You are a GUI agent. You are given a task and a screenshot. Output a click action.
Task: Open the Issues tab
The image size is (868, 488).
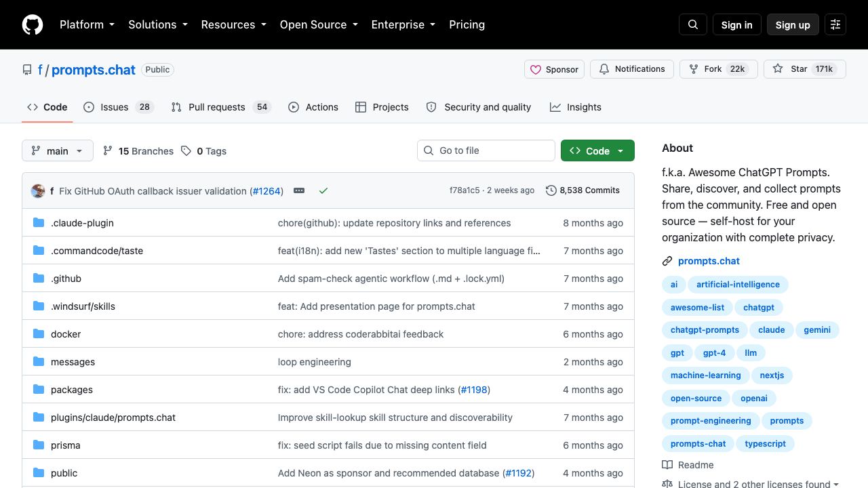(x=119, y=107)
